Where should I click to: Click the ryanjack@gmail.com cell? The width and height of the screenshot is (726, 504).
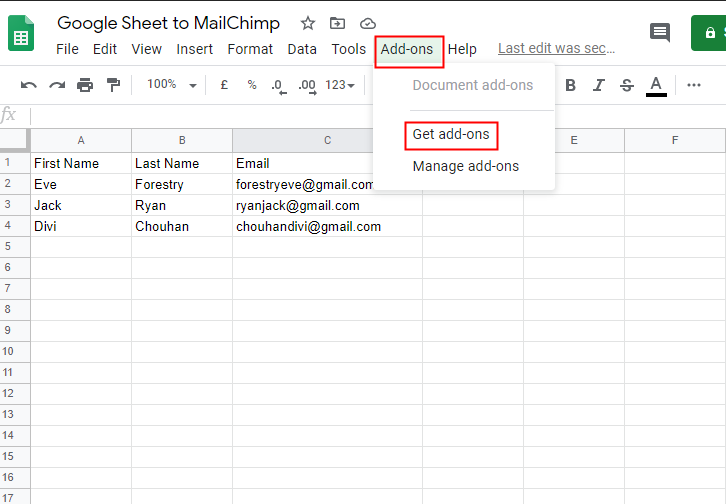coord(327,205)
